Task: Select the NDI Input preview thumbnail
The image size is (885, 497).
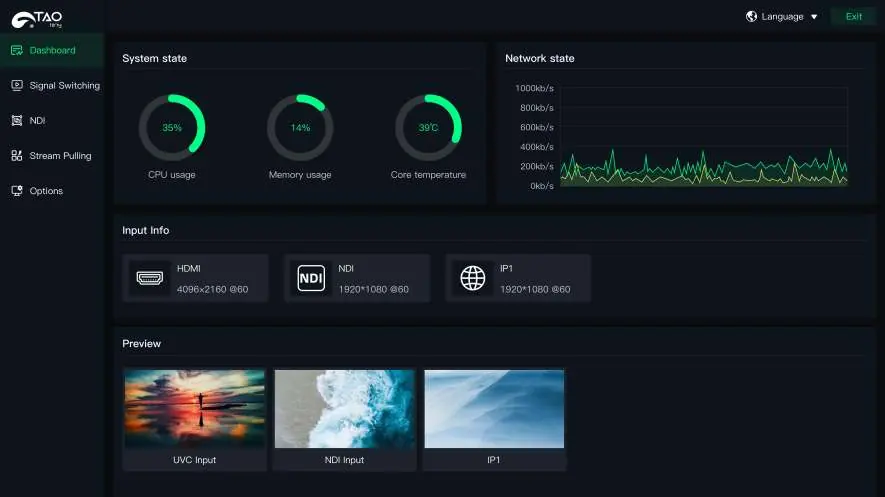Action: point(344,409)
